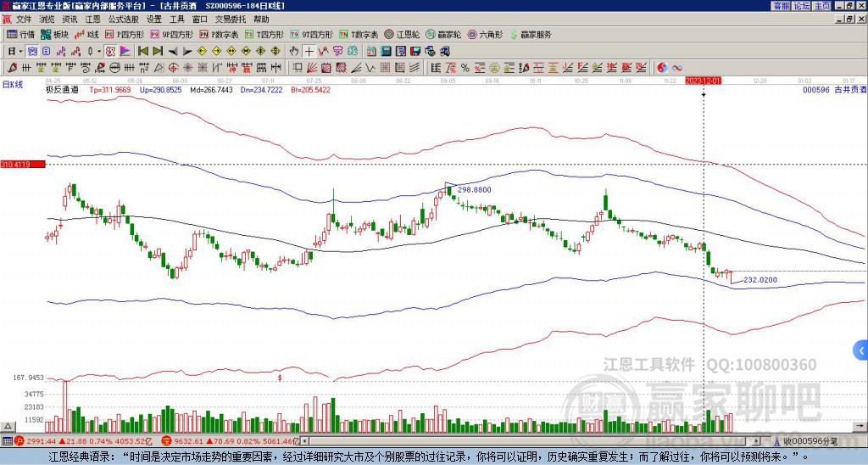Open the calculator icon
868x465 pixels.
tap(386, 51)
